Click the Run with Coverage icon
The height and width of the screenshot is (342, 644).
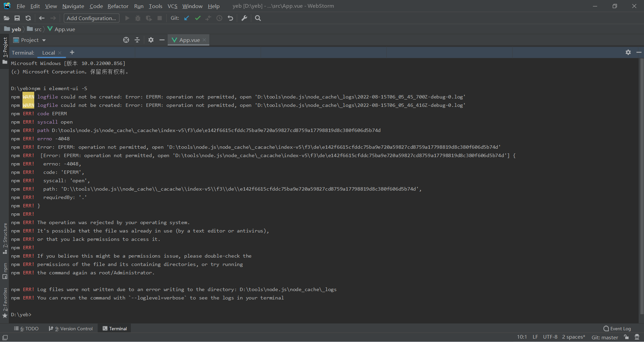pos(149,18)
